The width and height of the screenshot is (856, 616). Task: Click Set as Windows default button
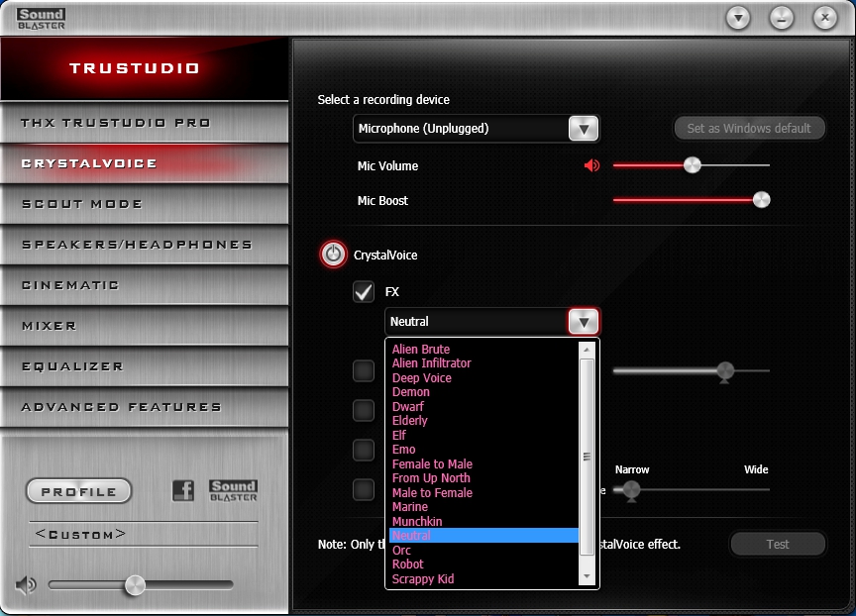pos(748,129)
